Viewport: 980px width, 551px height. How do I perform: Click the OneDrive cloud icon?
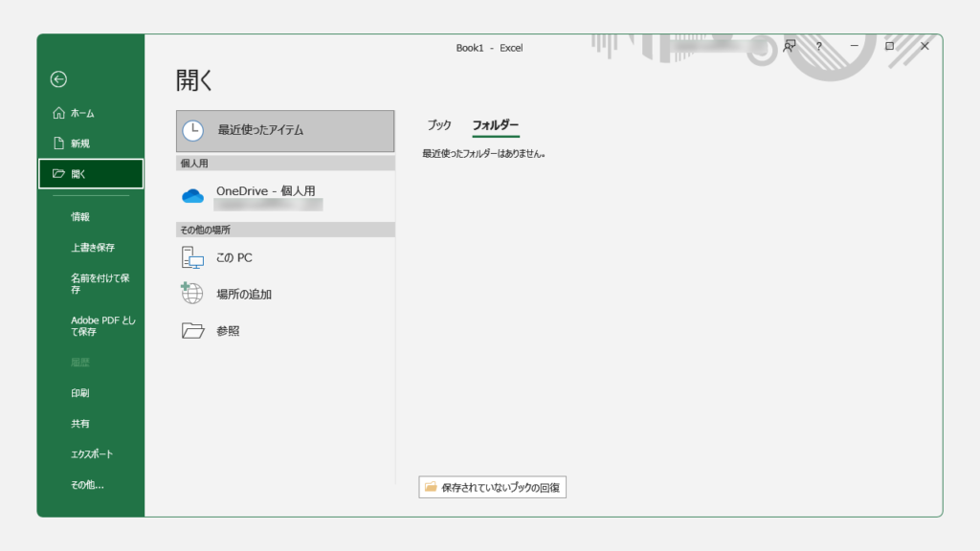pyautogui.click(x=193, y=196)
